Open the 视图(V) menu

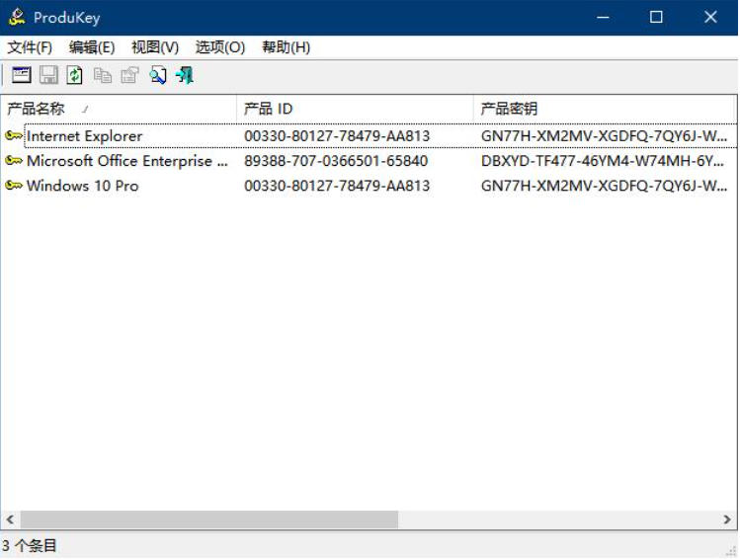pos(155,47)
